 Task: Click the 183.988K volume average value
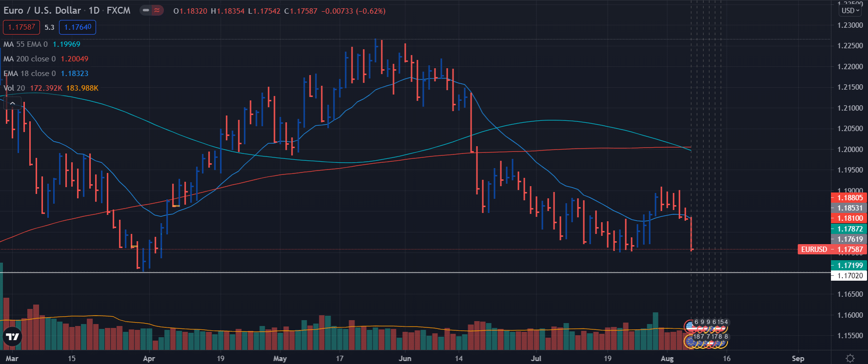(x=82, y=88)
